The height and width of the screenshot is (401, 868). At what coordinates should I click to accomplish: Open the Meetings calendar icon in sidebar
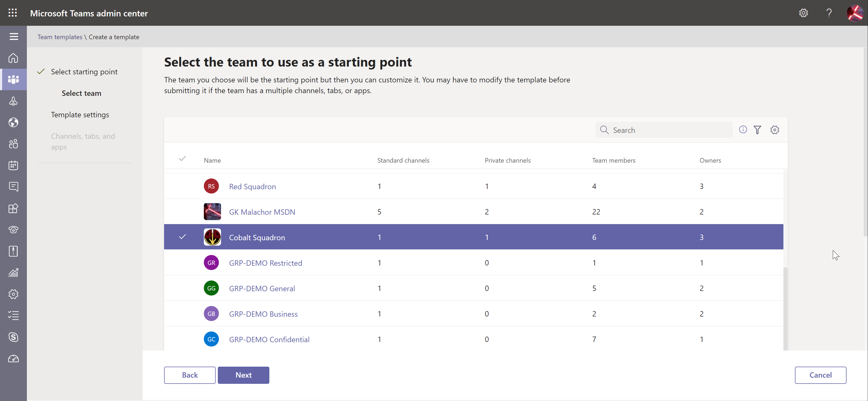tap(13, 165)
